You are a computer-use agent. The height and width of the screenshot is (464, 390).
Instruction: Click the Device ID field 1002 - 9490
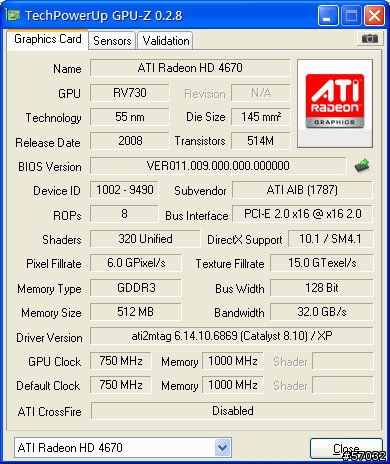[124, 190]
